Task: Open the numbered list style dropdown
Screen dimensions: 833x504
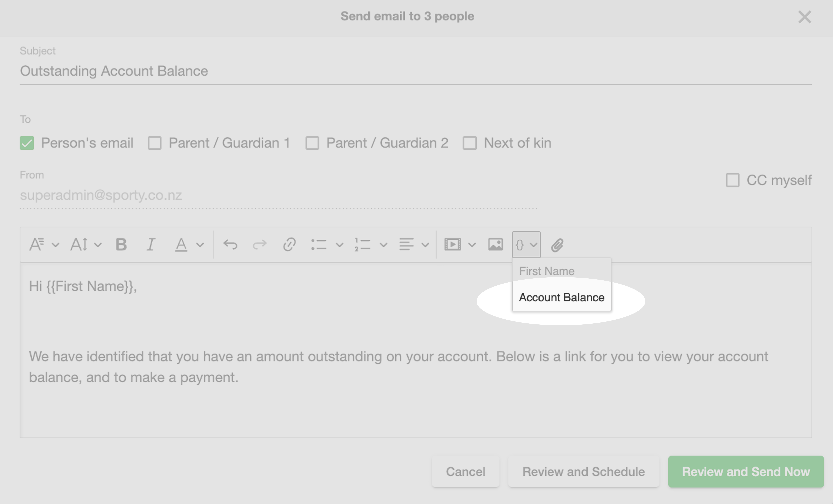Action: coord(383,245)
